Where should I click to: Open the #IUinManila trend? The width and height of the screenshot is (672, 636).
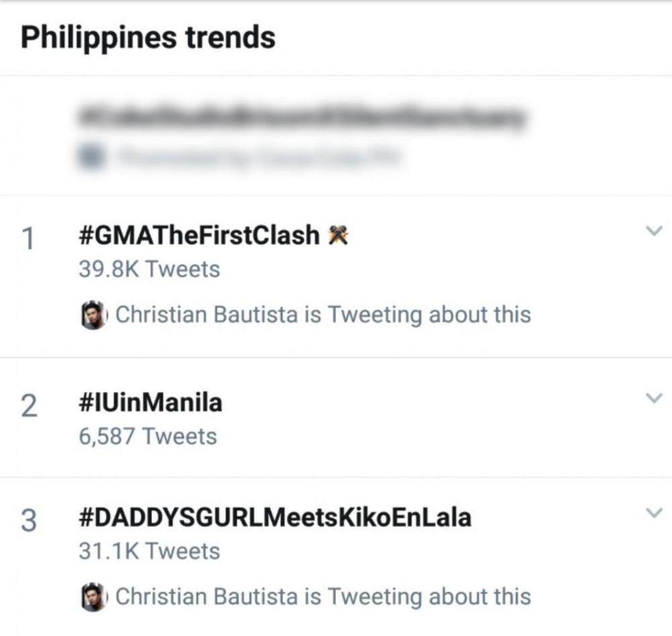point(150,403)
